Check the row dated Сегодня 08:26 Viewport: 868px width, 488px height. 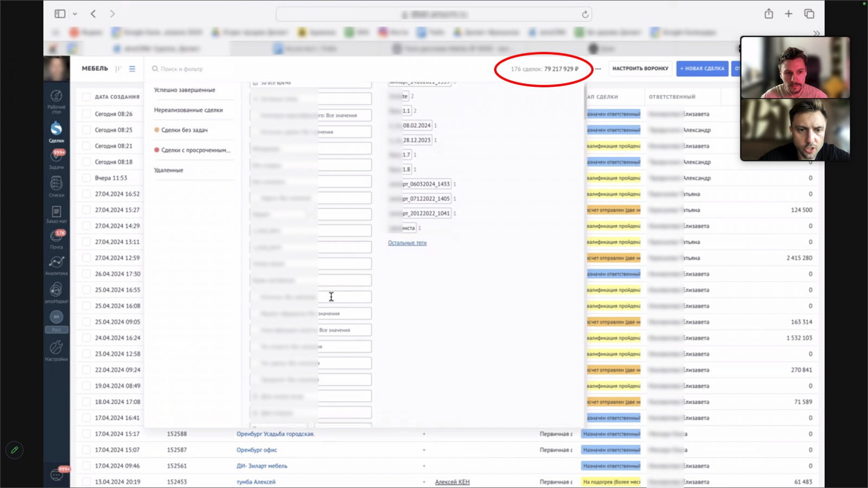86,114
